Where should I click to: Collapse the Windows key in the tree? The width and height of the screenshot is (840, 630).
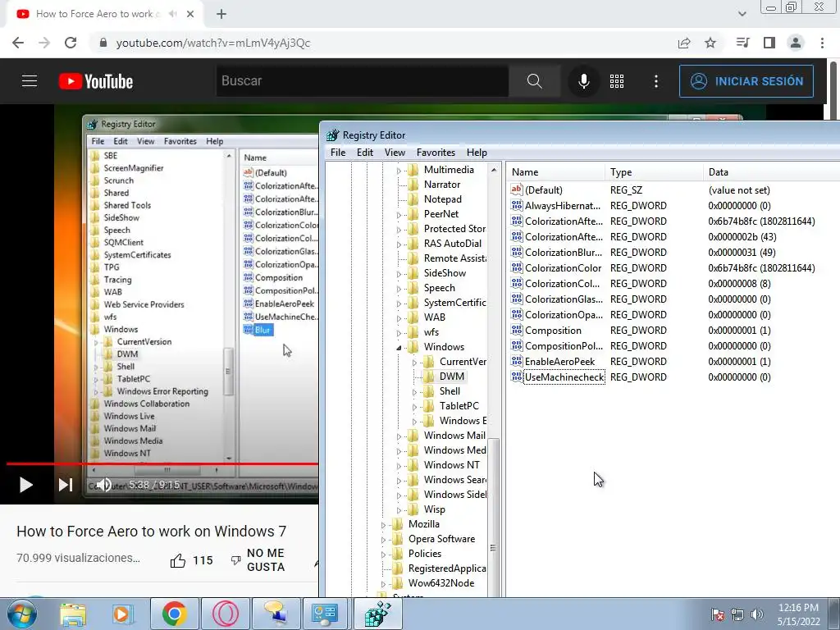click(399, 347)
